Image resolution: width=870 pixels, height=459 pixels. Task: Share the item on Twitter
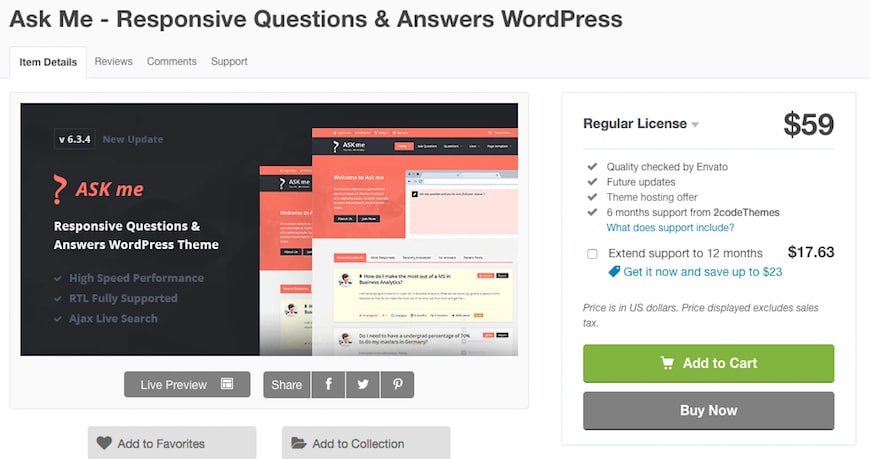click(363, 385)
